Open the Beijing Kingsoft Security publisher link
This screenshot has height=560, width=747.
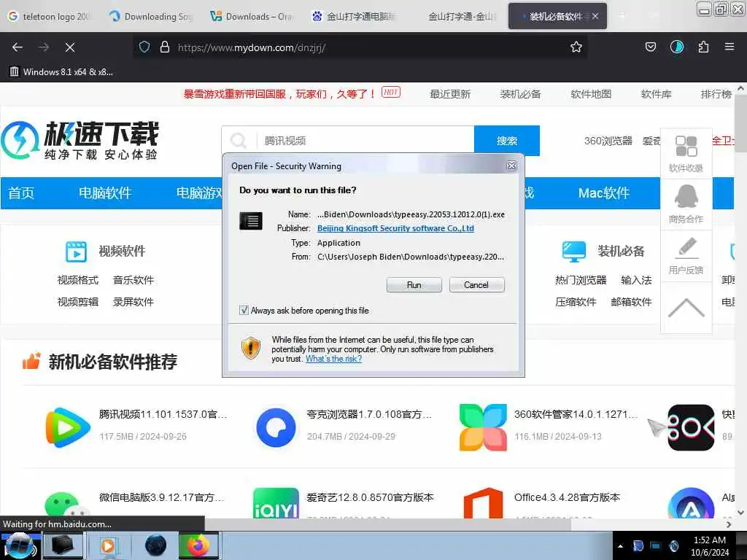click(x=395, y=228)
